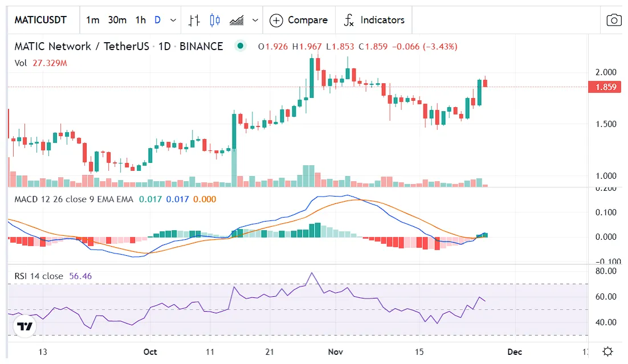Switch to the 30m timeframe
This screenshot has height=364, width=628.
[117, 20]
